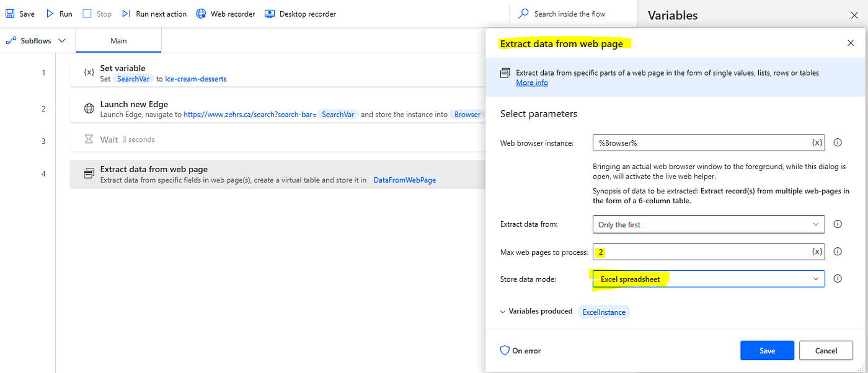
Task: Open info tooltip next to Store data mode
Action: click(x=838, y=278)
